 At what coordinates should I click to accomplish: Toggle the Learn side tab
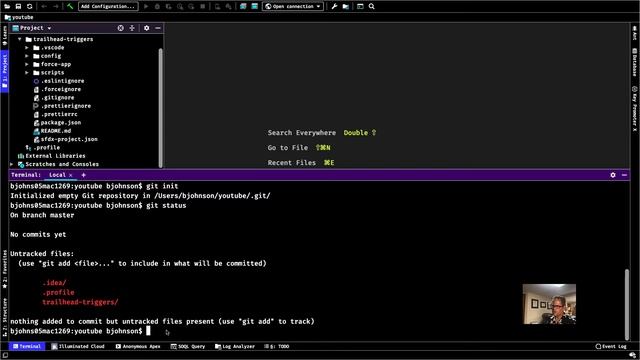pyautogui.click(x=4, y=36)
